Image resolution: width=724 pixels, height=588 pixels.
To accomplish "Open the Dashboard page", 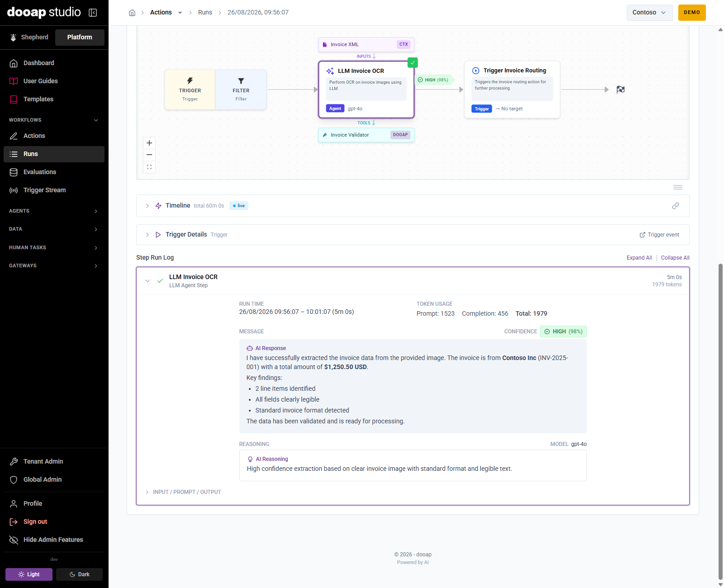I will pos(54,63).
